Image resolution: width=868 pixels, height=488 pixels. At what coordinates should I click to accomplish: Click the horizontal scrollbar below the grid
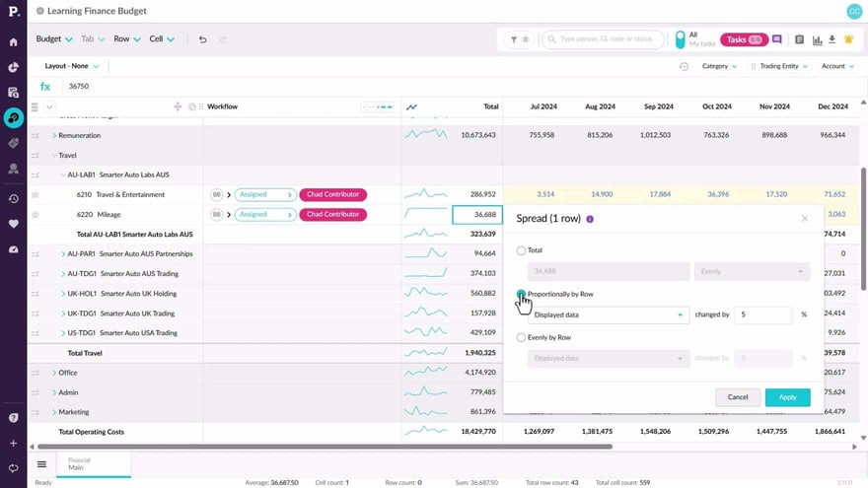coord(296,446)
